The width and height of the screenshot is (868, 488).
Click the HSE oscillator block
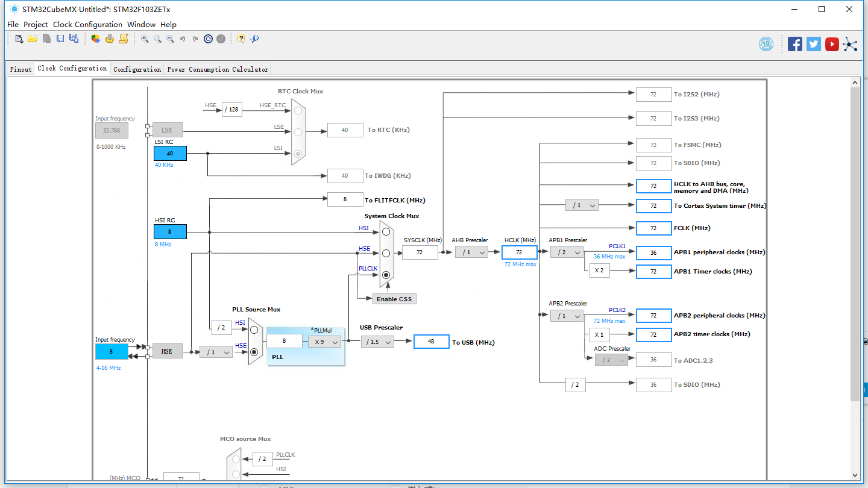(167, 351)
